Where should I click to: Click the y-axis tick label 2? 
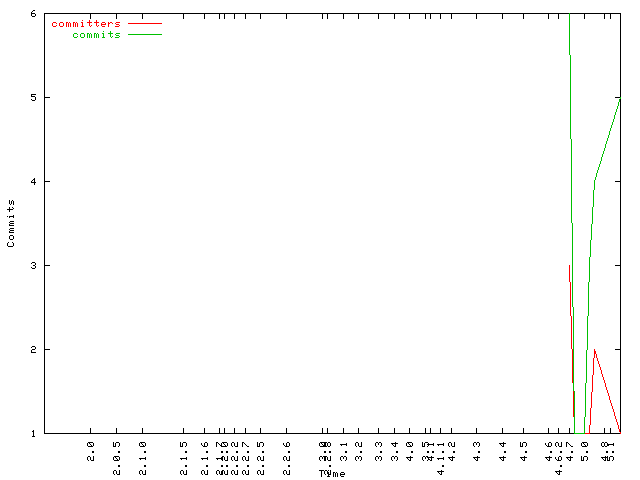pos(34,350)
